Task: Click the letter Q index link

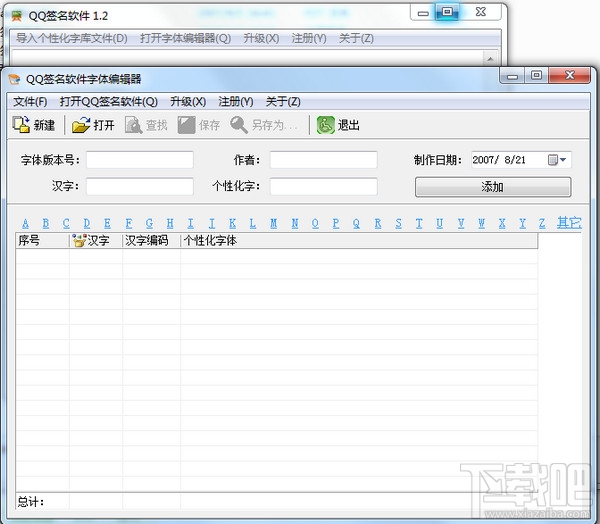Action: point(356,223)
